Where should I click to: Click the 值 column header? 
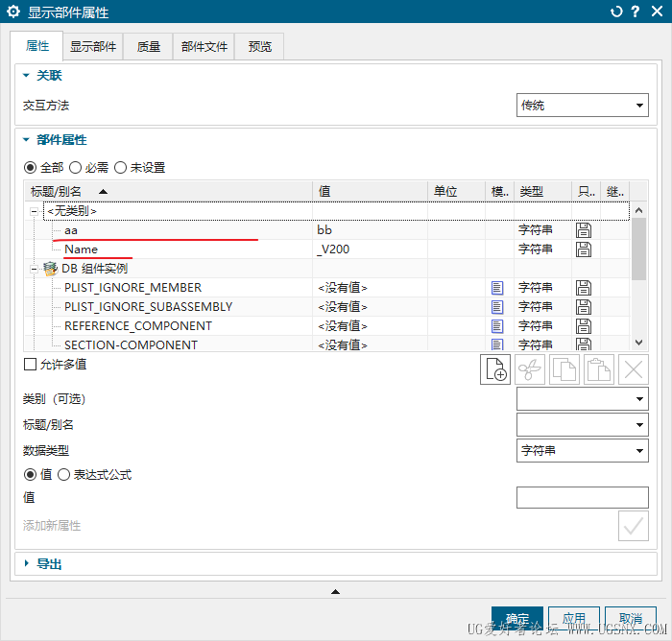(x=371, y=191)
